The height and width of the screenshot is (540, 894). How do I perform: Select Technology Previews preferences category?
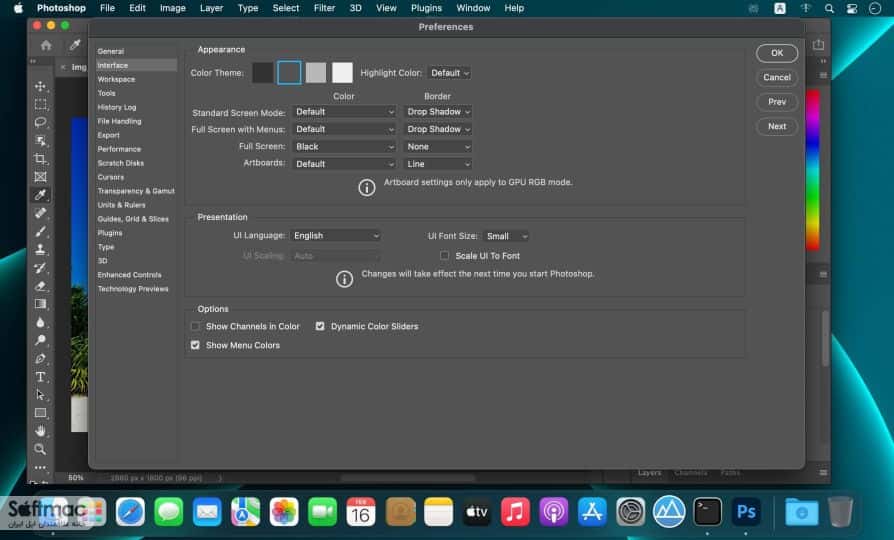click(x=133, y=289)
